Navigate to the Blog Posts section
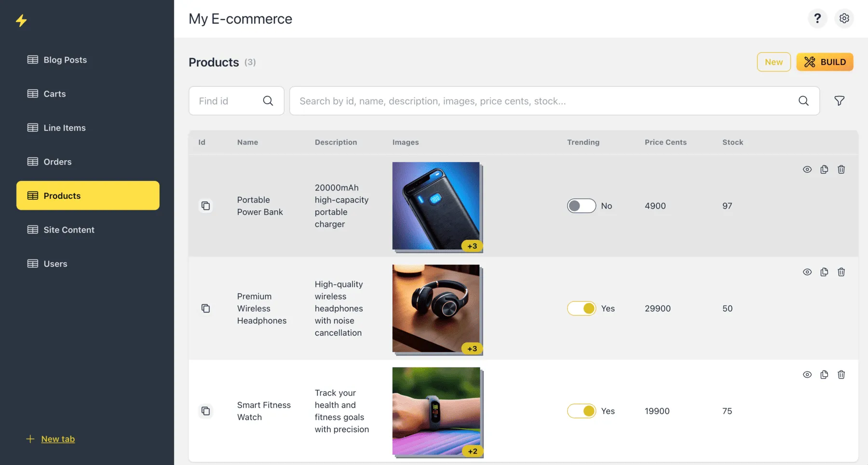The width and height of the screenshot is (868, 465). 65,59
